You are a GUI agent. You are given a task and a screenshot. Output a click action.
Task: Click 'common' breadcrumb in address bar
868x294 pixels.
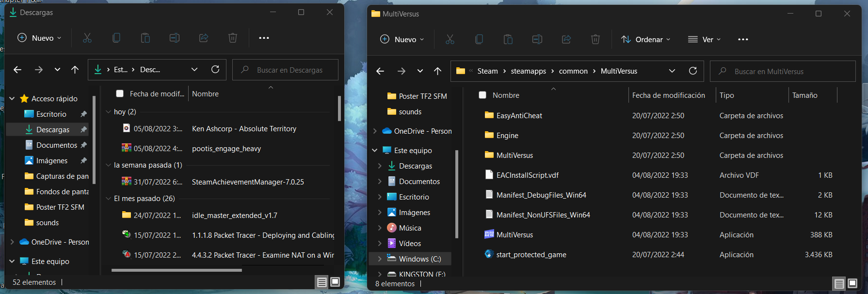tap(573, 71)
